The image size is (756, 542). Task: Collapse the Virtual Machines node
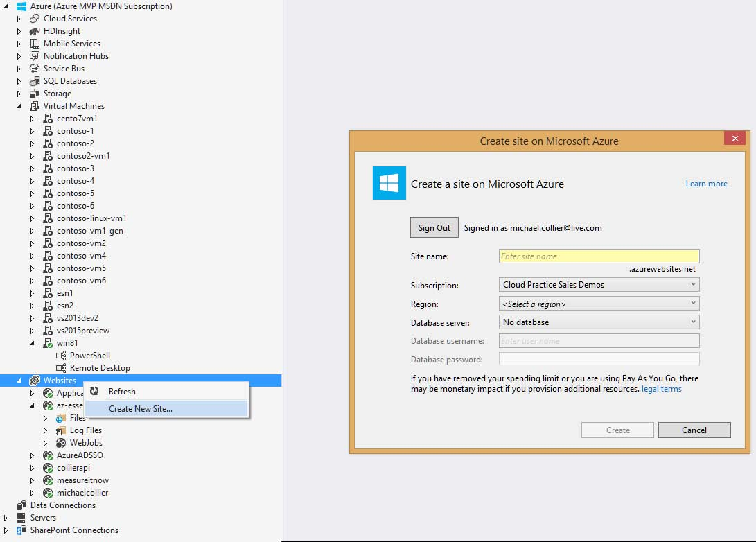click(19, 106)
